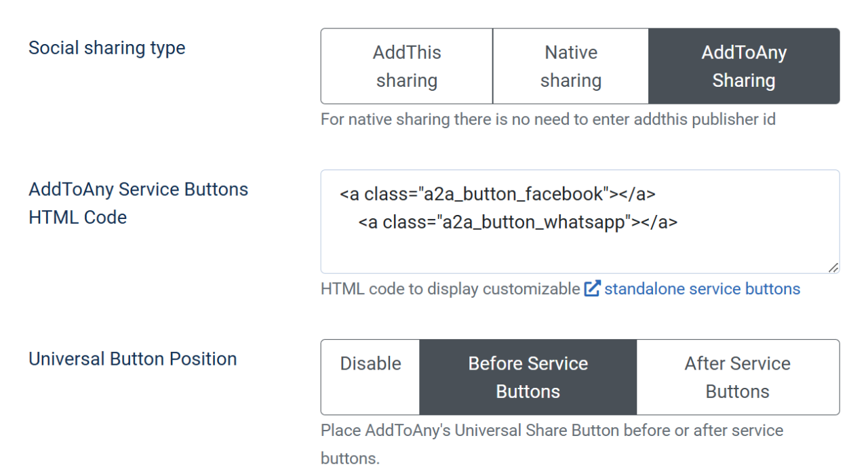
Task: Click the 'HTML code to display customizable' text
Action: pos(450,289)
